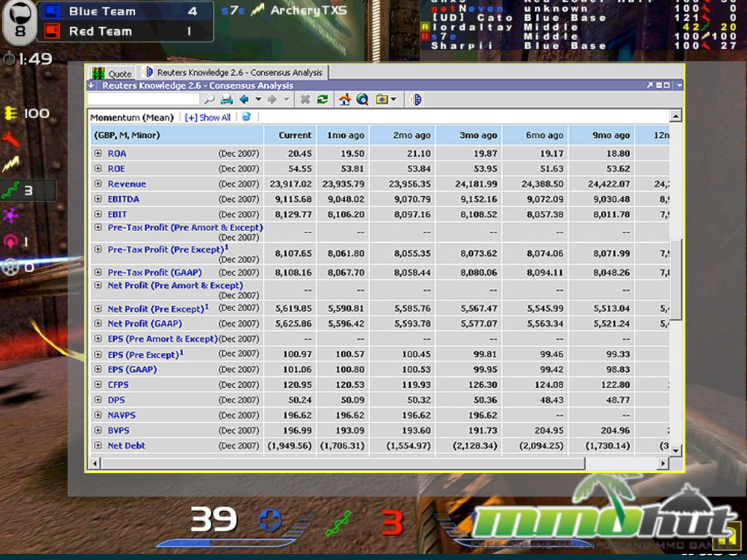Open back-history dropdown arrow
Image resolution: width=747 pixels, height=560 pixels.
click(258, 99)
